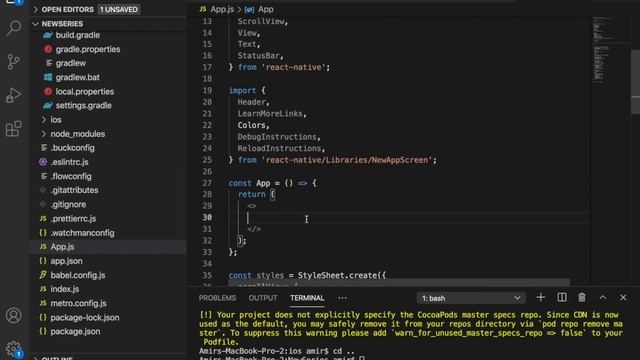Close the terminal panel
This screenshot has height=360, width=640.
[x=623, y=298]
